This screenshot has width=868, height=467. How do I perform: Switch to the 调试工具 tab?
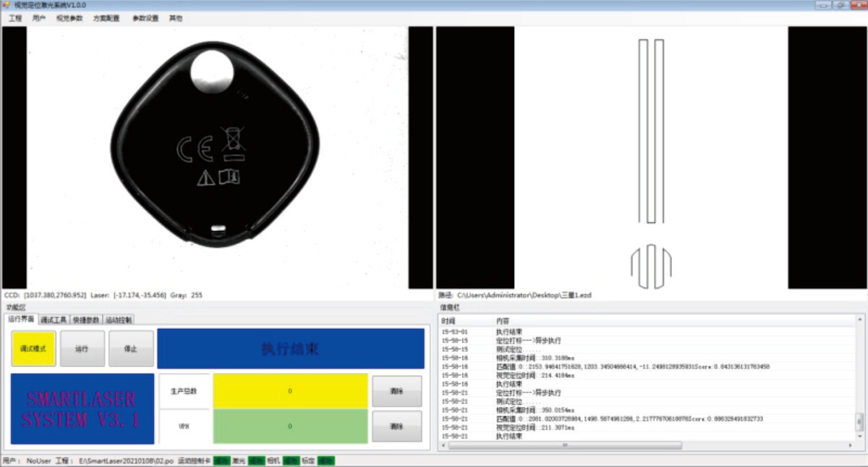[x=54, y=319]
